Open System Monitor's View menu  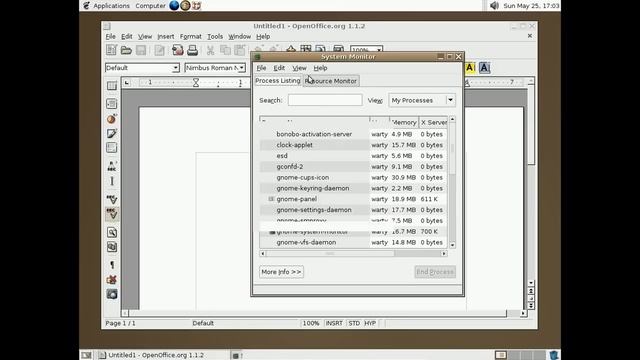(299, 68)
